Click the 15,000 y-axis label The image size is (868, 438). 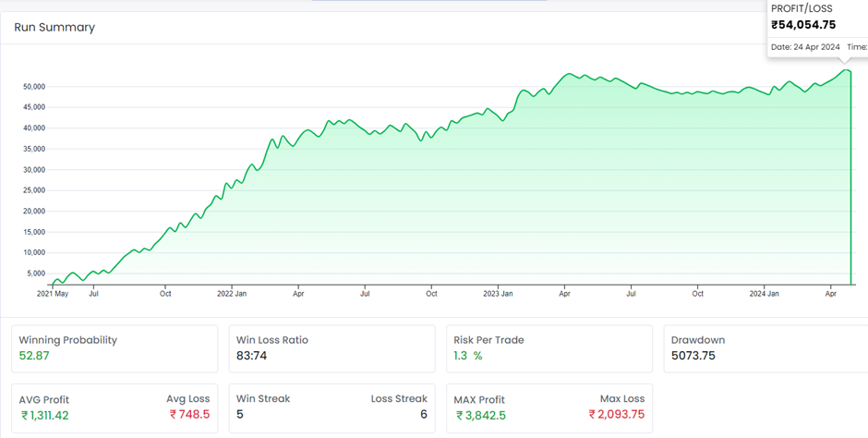point(34,232)
